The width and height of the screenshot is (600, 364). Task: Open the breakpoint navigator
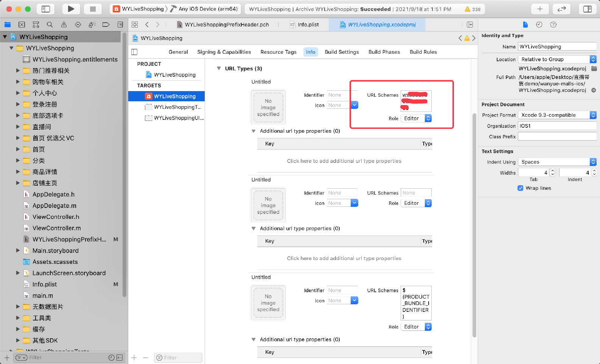[x=106, y=25]
